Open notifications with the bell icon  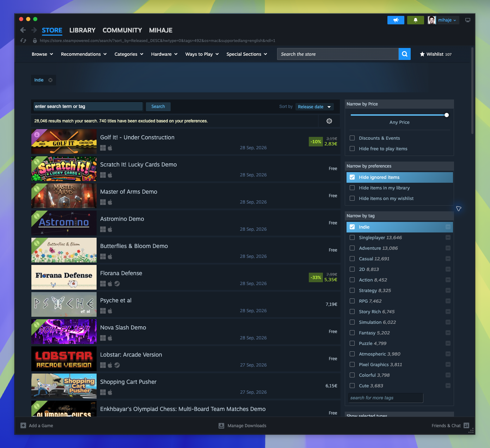[416, 20]
